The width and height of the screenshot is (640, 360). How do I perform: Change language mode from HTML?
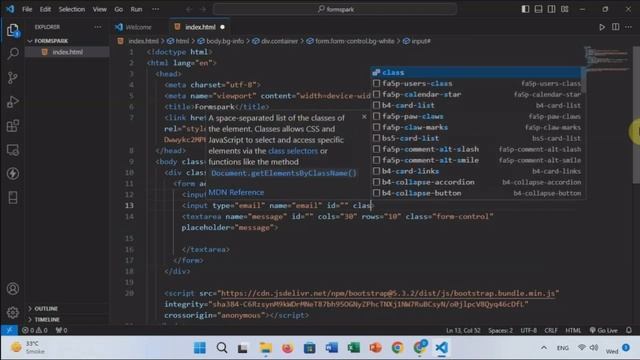[573, 330]
